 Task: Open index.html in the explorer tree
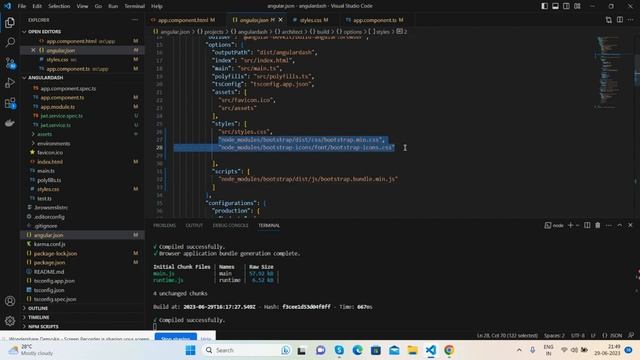[x=50, y=162]
